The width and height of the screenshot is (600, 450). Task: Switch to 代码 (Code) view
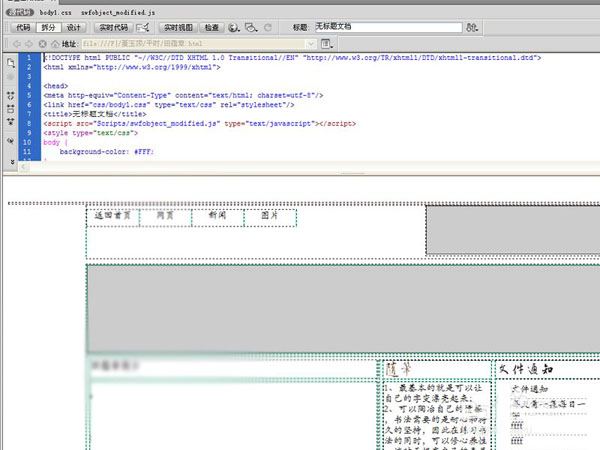(x=23, y=28)
